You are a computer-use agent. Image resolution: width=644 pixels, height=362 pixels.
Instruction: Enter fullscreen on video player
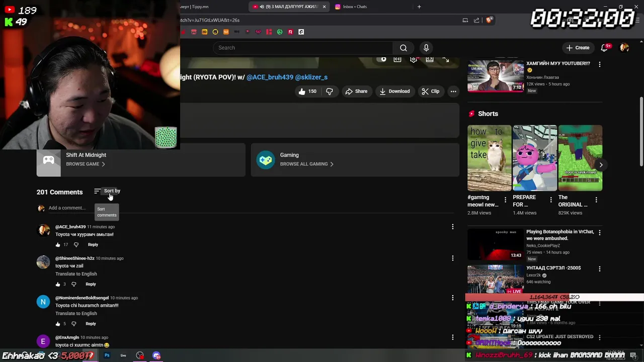pos(446,59)
